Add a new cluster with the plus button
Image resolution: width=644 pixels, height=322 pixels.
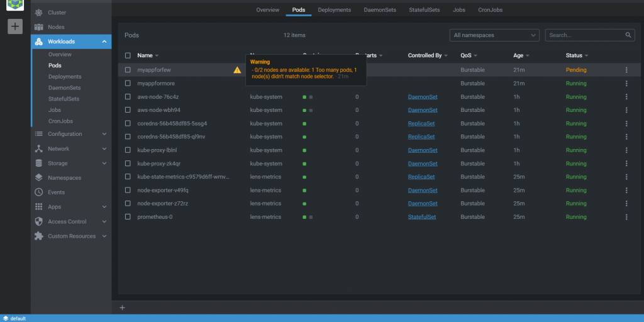[x=15, y=26]
